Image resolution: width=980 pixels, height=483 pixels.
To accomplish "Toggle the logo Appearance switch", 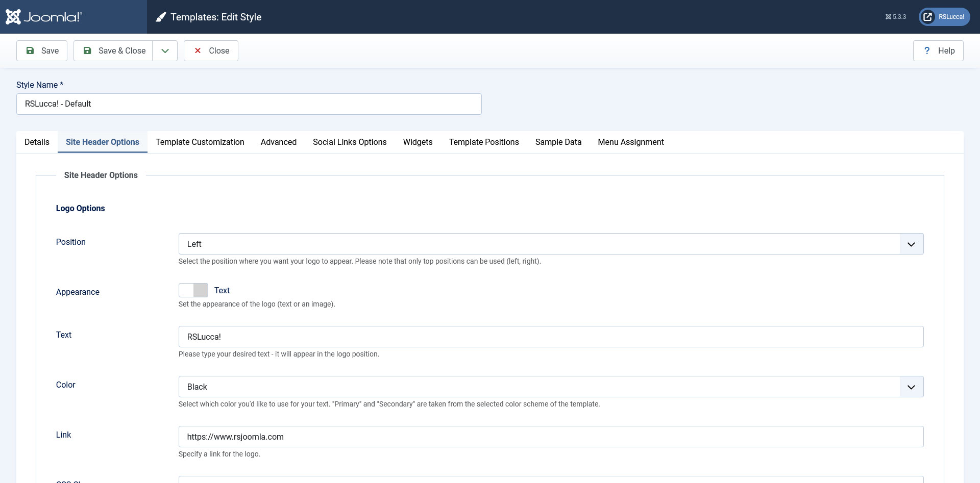I will point(193,290).
